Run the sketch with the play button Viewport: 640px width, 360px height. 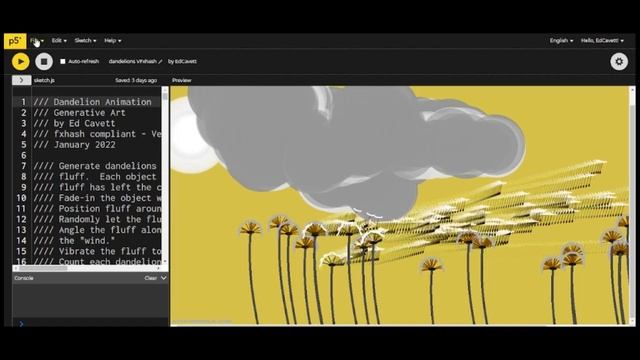pos(20,62)
